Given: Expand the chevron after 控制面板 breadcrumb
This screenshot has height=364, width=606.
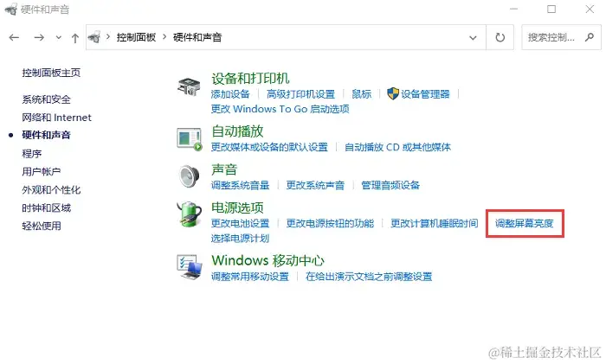Looking at the screenshot, I should click(164, 37).
